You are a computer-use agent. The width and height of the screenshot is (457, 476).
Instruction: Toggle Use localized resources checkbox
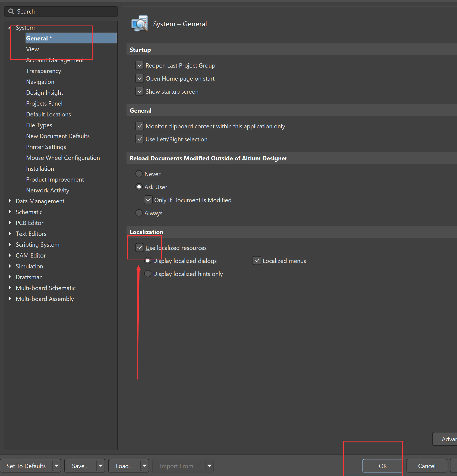point(140,248)
